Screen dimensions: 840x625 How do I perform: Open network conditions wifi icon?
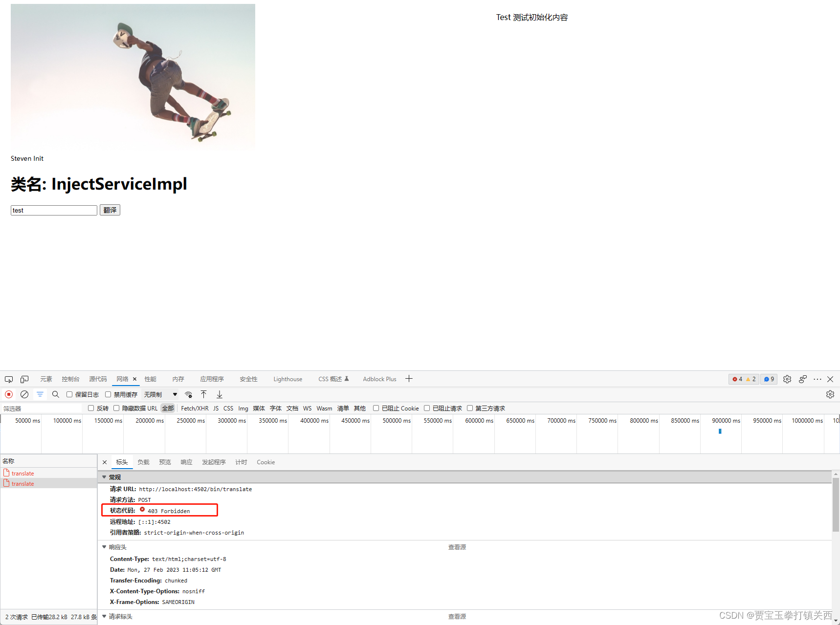189,394
